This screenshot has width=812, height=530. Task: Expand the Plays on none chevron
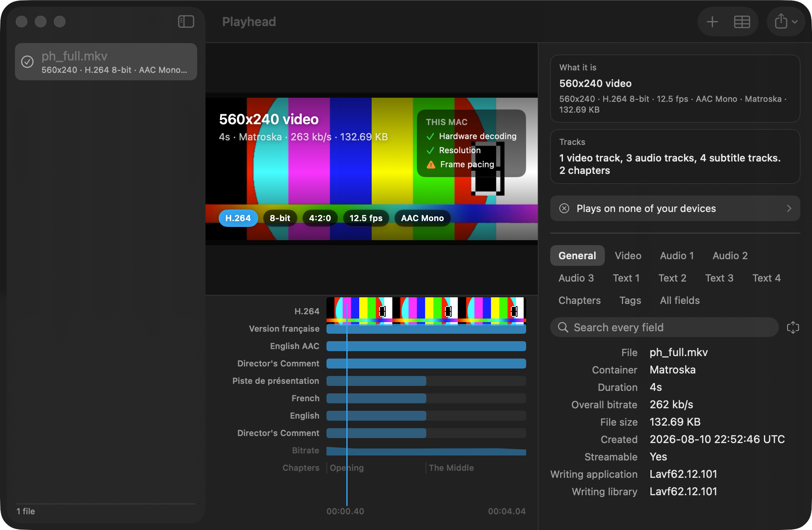[x=789, y=208]
